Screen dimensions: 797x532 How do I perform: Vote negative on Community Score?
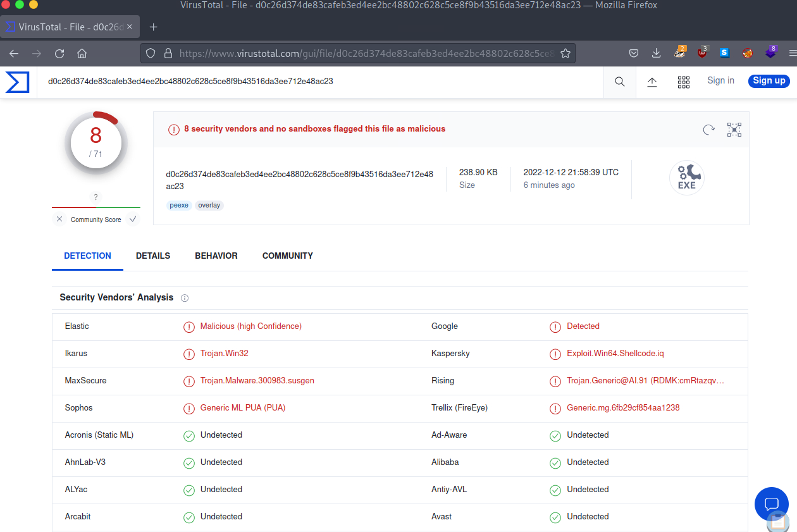point(59,220)
